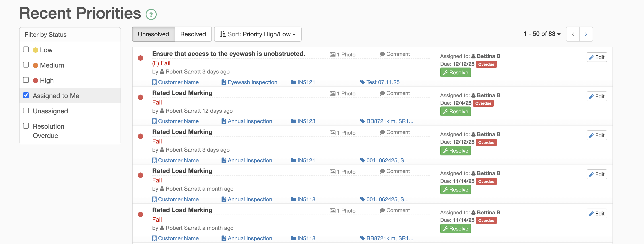Open photo icon on eyewash item

332,54
